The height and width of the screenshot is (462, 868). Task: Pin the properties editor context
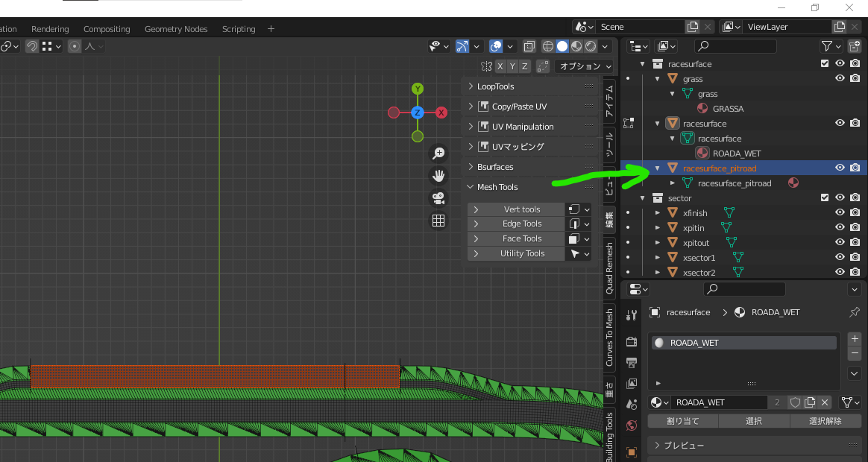click(854, 312)
